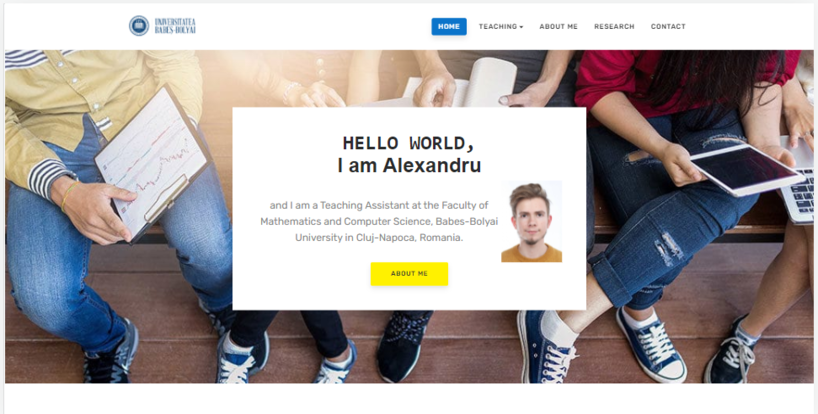
Task: Click the dark tablet held in the hero photo
Action: 747,169
